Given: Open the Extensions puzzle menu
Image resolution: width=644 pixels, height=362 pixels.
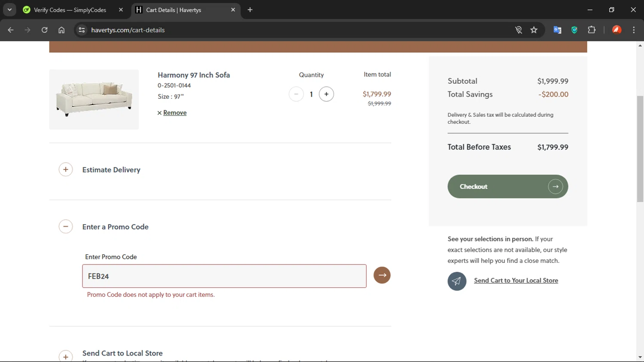Looking at the screenshot, I should pyautogui.click(x=592, y=30).
